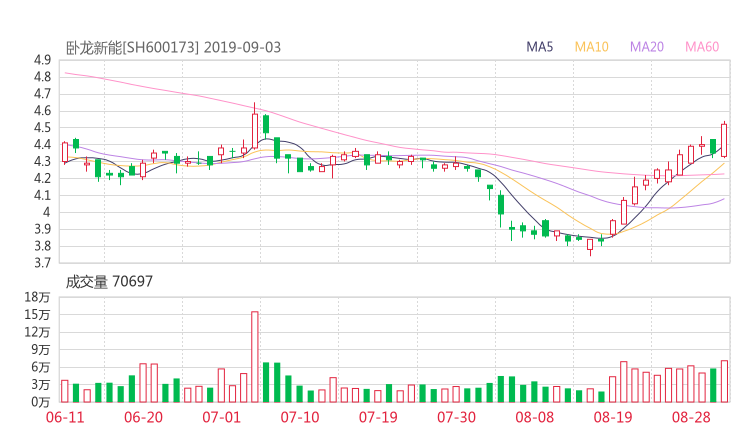Click the last red candlestick at chart's right edge

point(724,140)
